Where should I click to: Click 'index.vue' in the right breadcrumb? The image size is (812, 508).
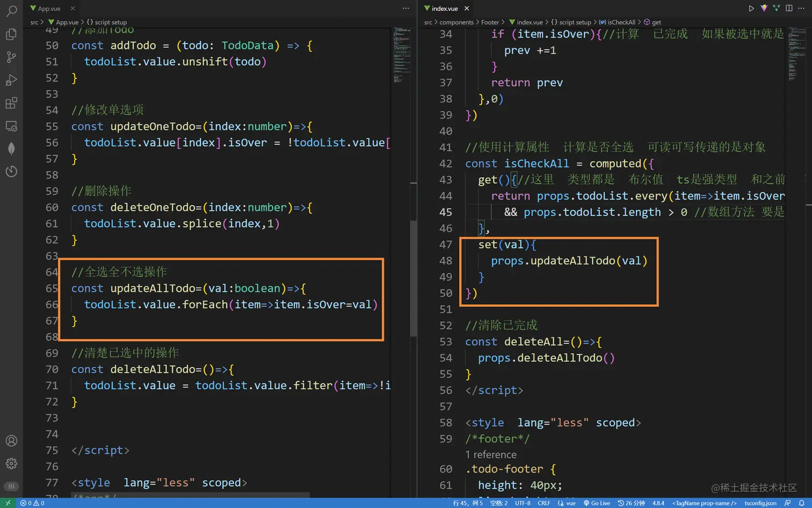530,22
